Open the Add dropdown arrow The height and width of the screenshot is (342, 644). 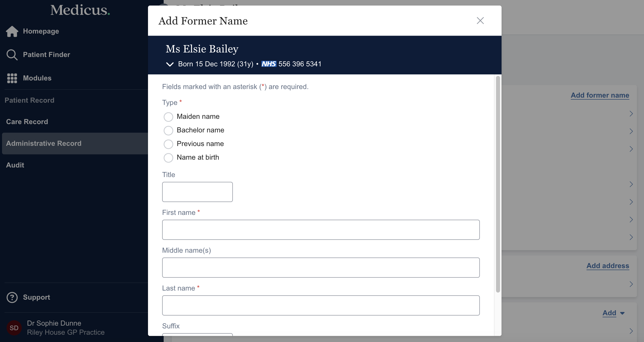tap(622, 313)
